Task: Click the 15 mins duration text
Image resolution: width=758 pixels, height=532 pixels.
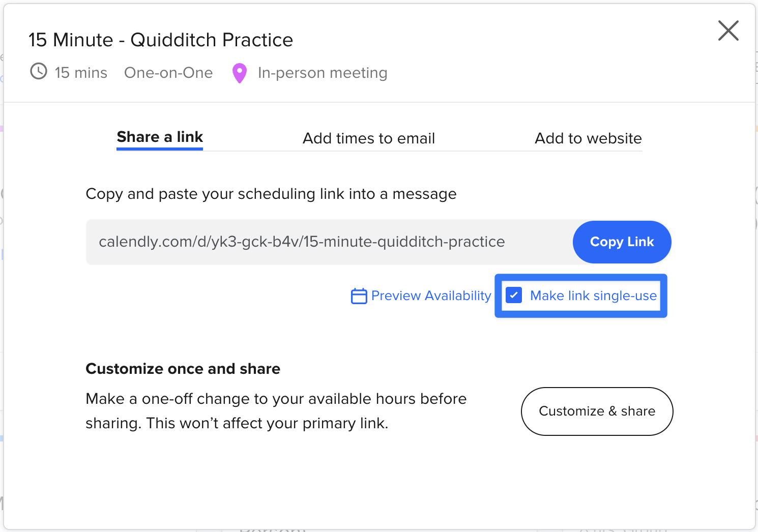Action: (81, 73)
